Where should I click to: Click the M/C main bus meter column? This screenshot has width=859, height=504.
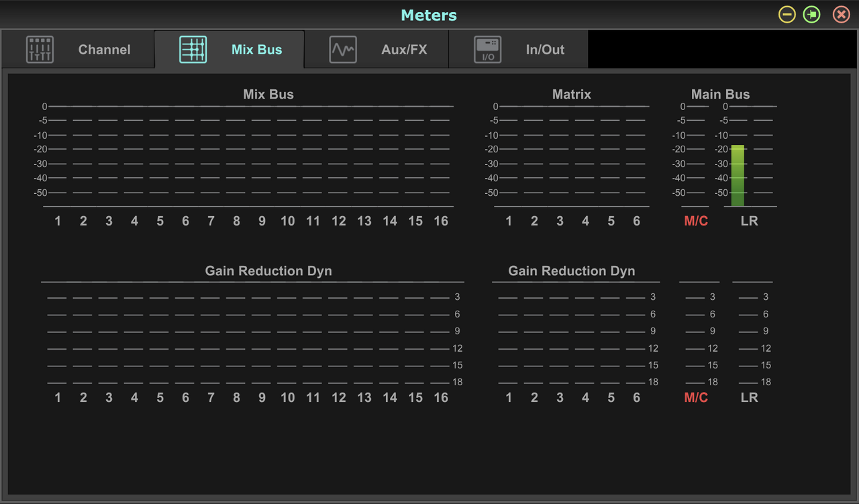click(696, 156)
